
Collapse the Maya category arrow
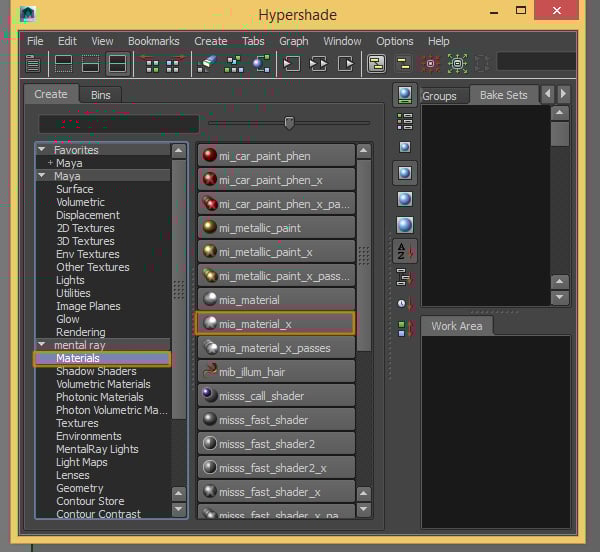[x=42, y=176]
